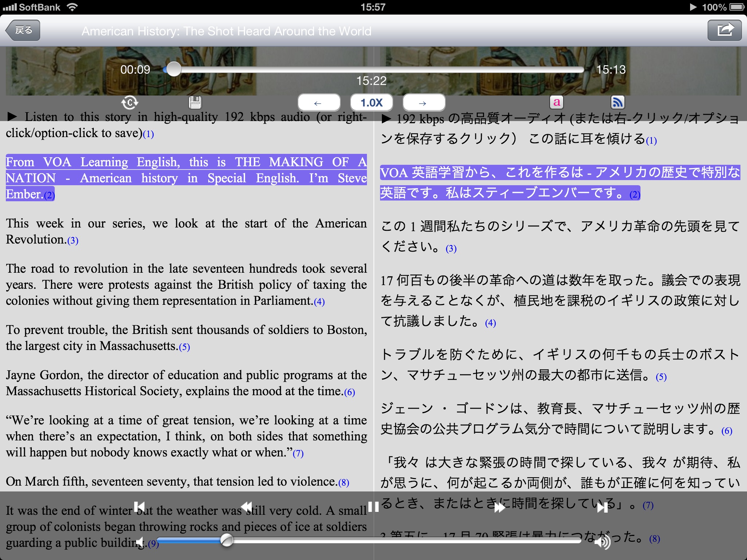Select 'Jayne Gordon, the director' paragraph
The height and width of the screenshot is (560, 747).
tap(186, 383)
